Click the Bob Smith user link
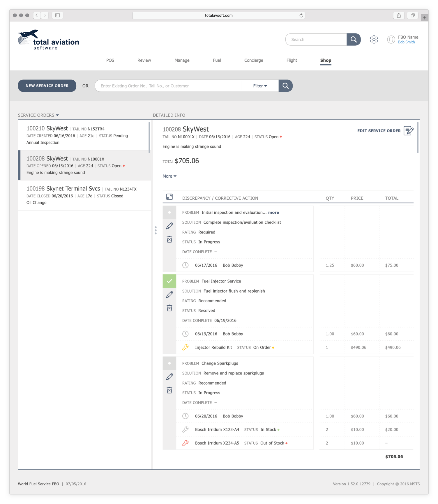This screenshot has width=438, height=504. coord(406,42)
